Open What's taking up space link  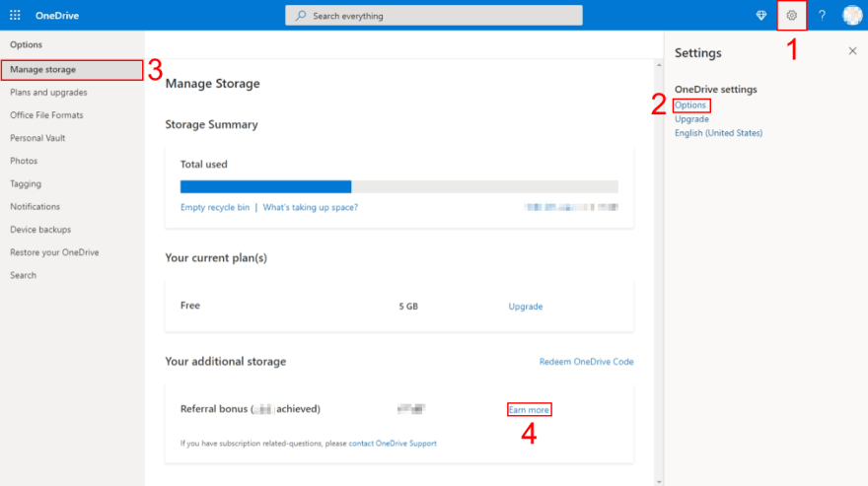pos(310,208)
